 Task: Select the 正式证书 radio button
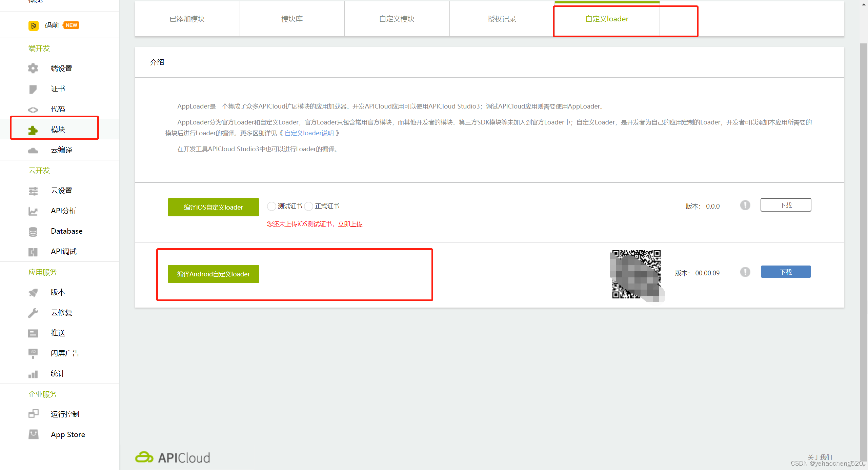(308, 206)
